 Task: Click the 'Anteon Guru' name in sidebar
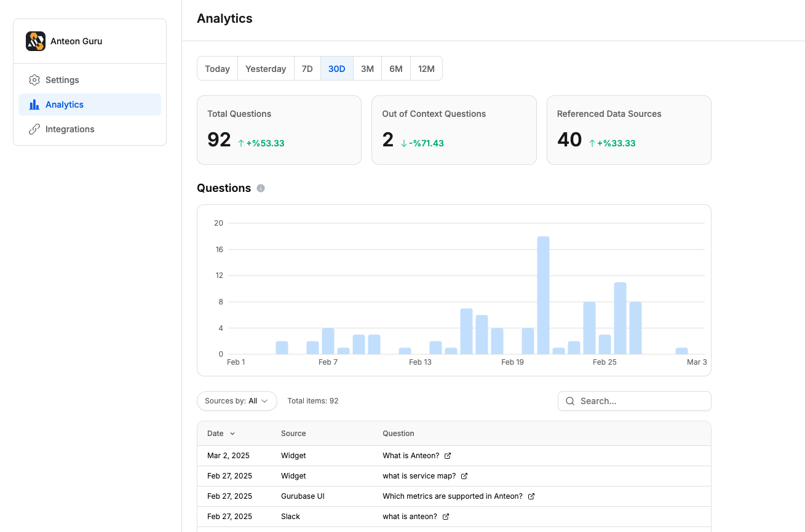click(76, 41)
